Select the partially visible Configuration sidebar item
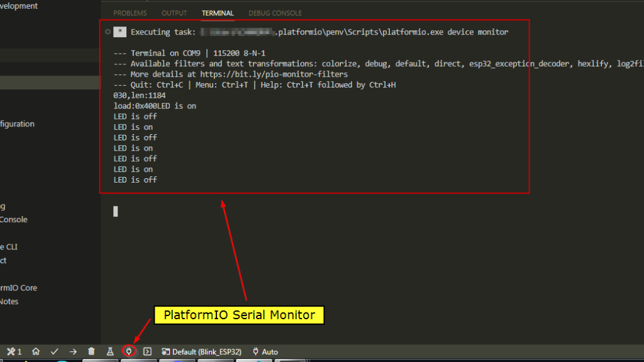The image size is (644, 362). click(17, 124)
